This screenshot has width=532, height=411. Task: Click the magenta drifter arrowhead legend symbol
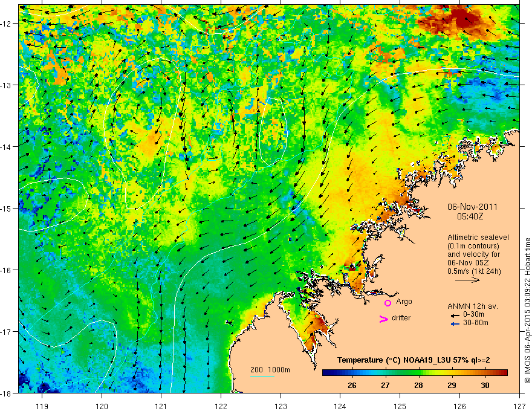point(384,319)
